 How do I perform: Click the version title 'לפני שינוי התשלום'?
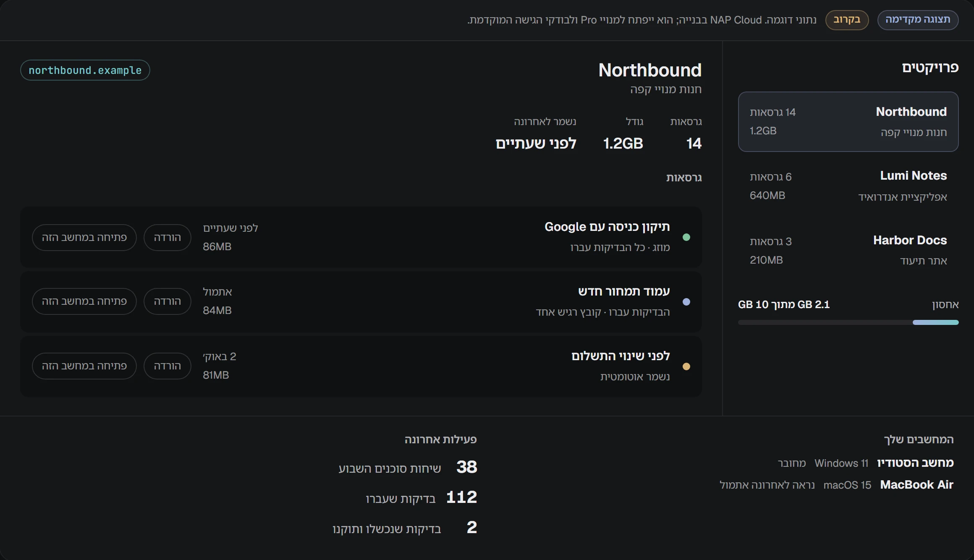(x=621, y=356)
